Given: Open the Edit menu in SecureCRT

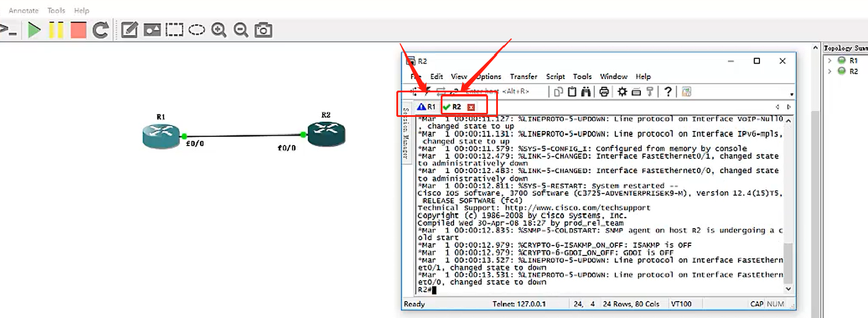Looking at the screenshot, I should tap(437, 77).
